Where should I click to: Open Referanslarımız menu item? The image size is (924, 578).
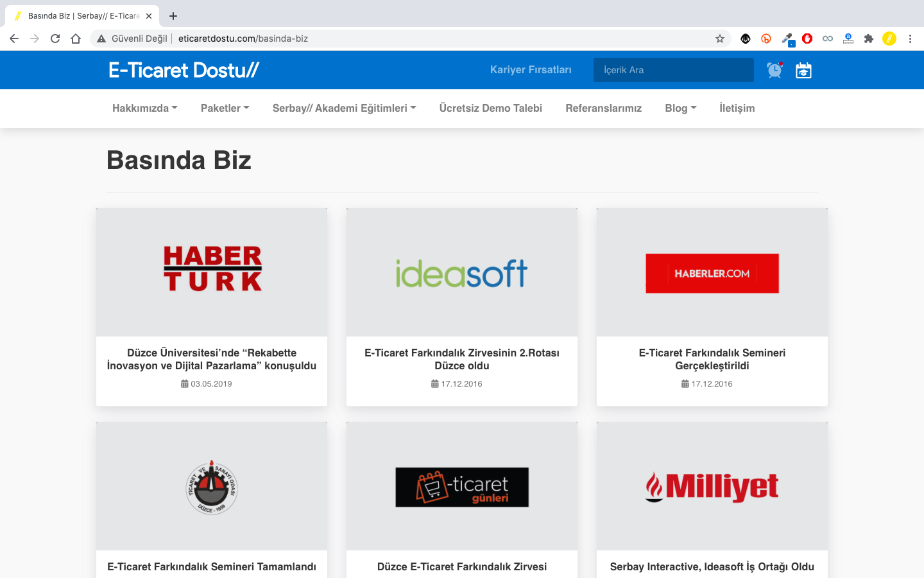(x=604, y=109)
